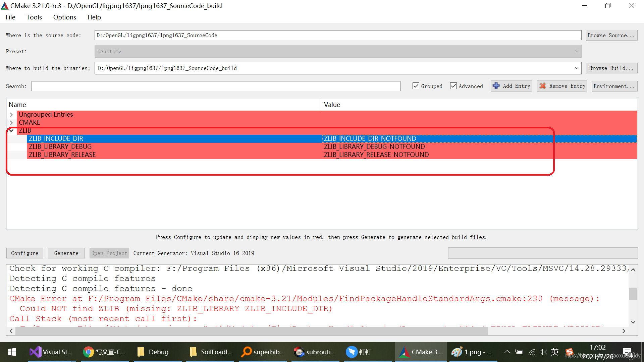
Task: Click the Remove Entry cross icon
Action: (542, 86)
